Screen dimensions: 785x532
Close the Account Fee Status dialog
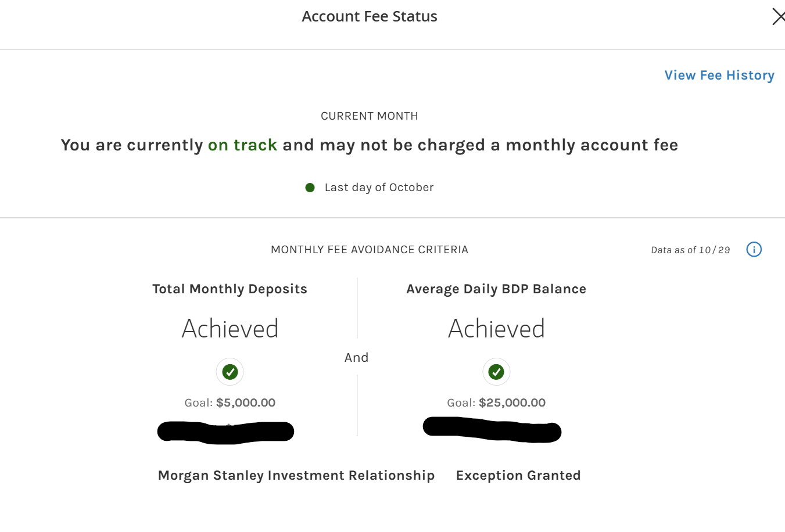[777, 16]
